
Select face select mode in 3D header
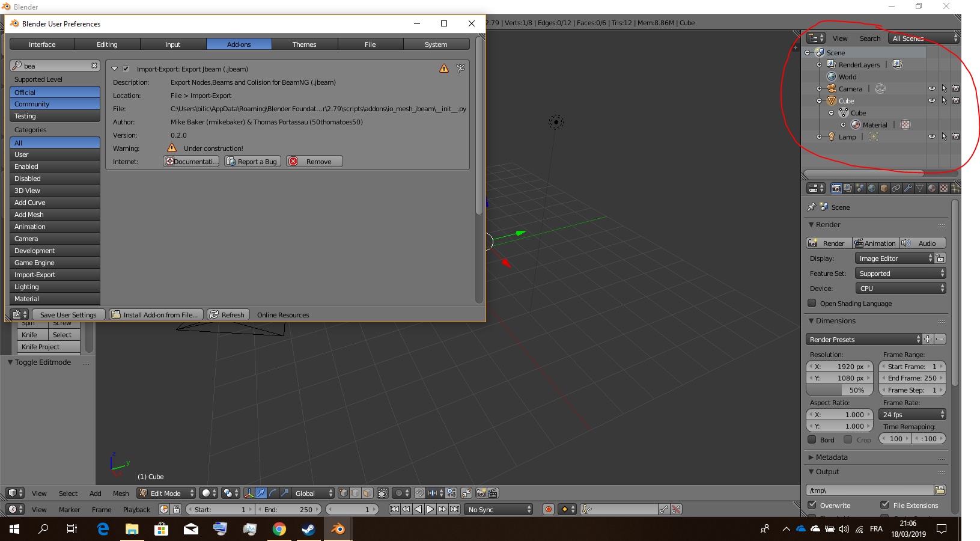(368, 493)
